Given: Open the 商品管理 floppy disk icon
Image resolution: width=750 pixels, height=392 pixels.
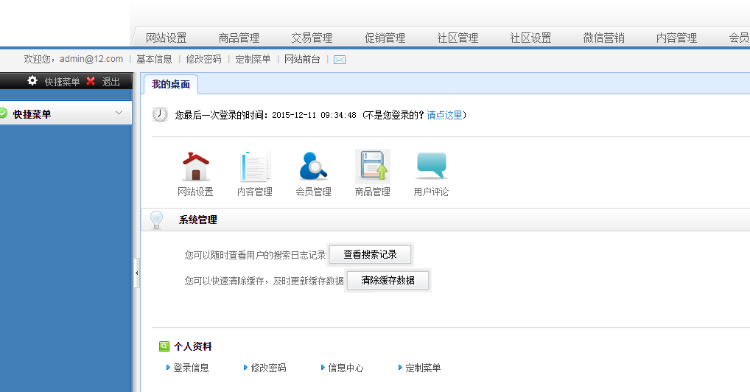Looking at the screenshot, I should tap(373, 166).
